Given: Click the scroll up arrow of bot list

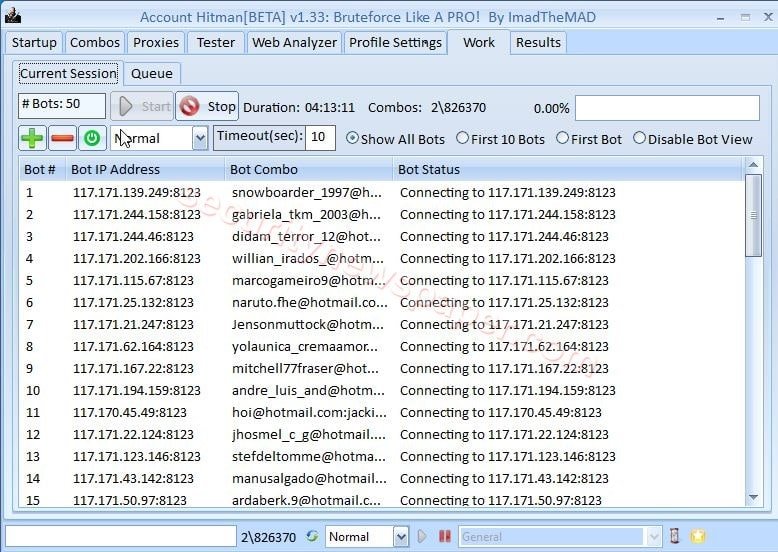Looking at the screenshot, I should pos(753,165).
